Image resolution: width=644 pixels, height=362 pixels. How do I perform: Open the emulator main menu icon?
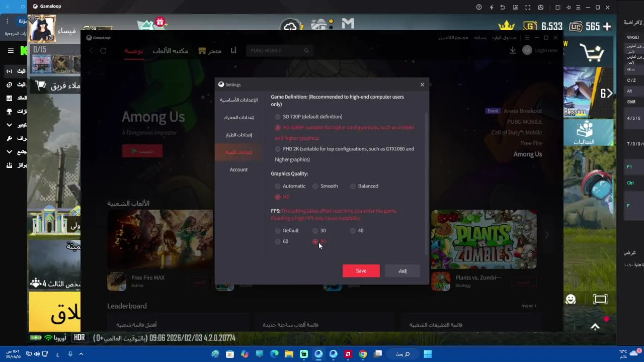[x=578, y=7]
